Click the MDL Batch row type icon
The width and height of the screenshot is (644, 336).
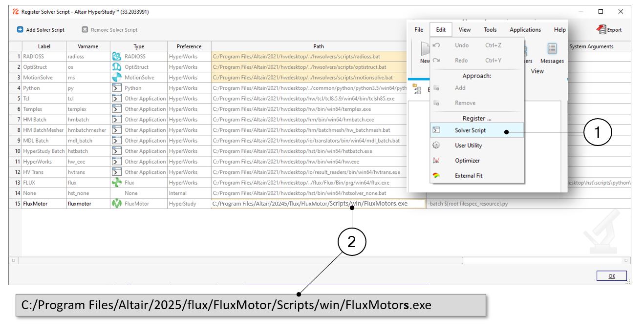(117, 141)
